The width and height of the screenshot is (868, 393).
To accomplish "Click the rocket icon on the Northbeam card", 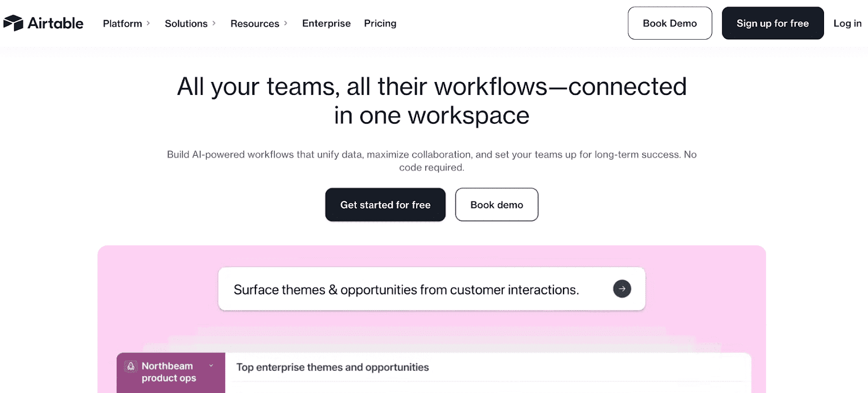I will 130,366.
